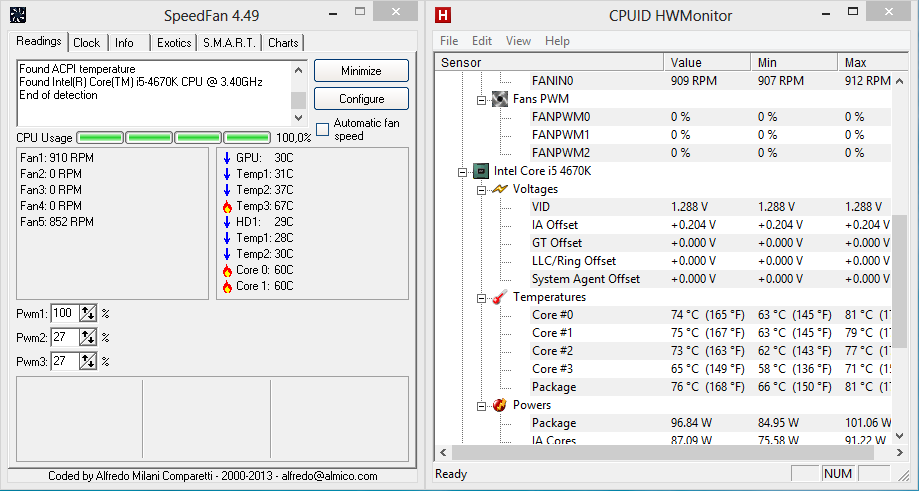Click the Pwm1 value field
Image resolution: width=919 pixels, height=491 pixels.
65,314
